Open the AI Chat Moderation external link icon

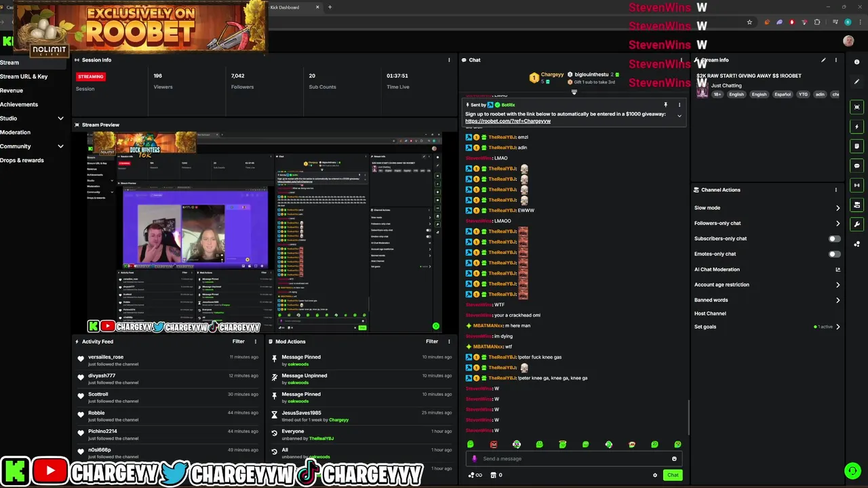pos(837,270)
